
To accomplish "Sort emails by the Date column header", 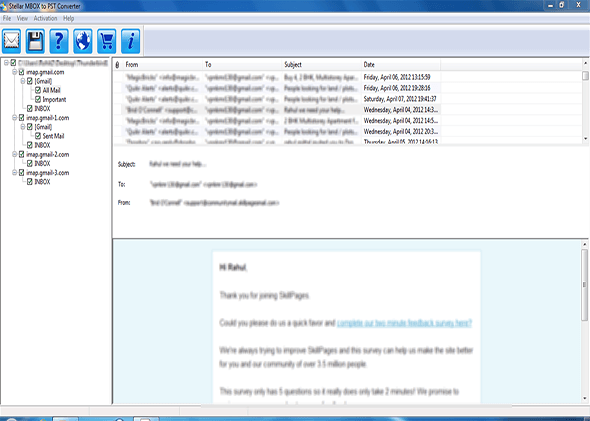I will (x=401, y=65).
